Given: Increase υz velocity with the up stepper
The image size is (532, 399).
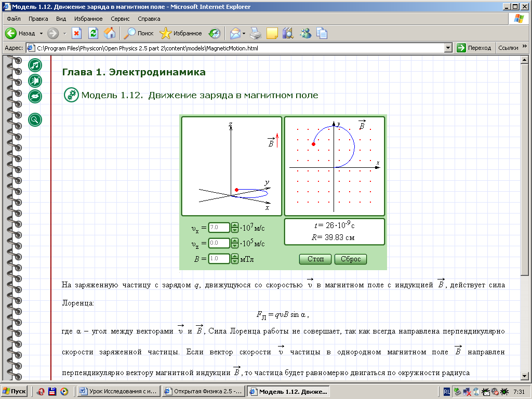Looking at the screenshot, I should click(235, 240).
